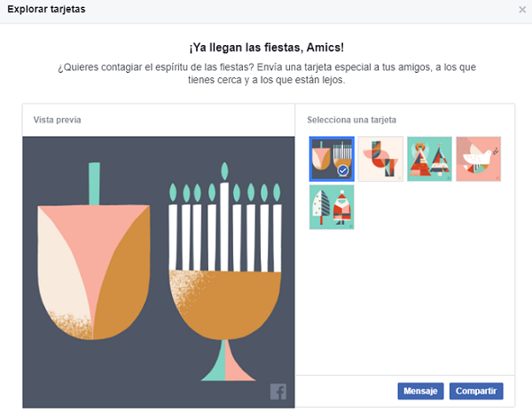
Task: Click the menorah base stand in preview
Action: (x=223, y=365)
